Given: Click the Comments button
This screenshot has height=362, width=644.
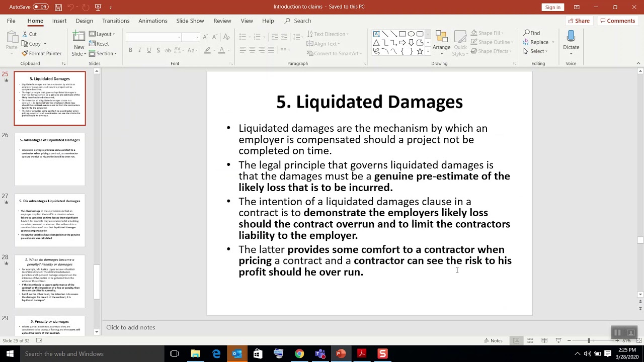Looking at the screenshot, I should point(617,21).
